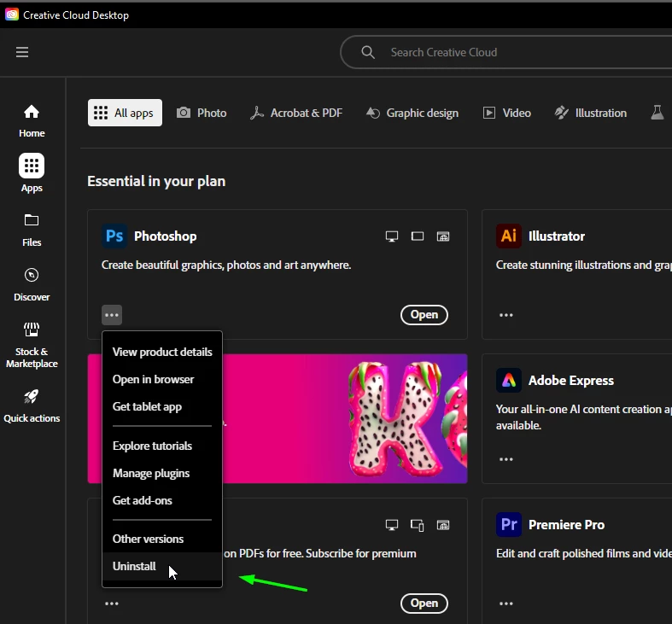
Task: Click the Illustrator Ai app icon
Action: pyautogui.click(x=509, y=236)
